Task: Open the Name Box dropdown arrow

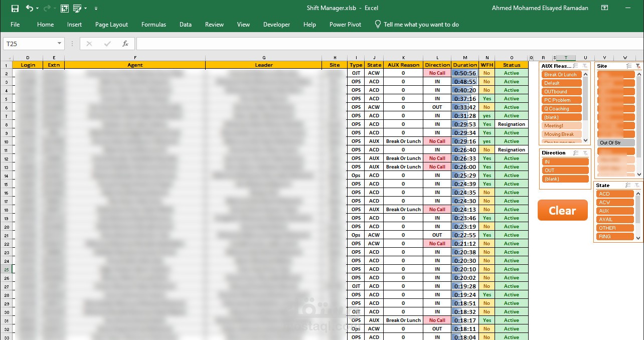Action: click(60, 44)
